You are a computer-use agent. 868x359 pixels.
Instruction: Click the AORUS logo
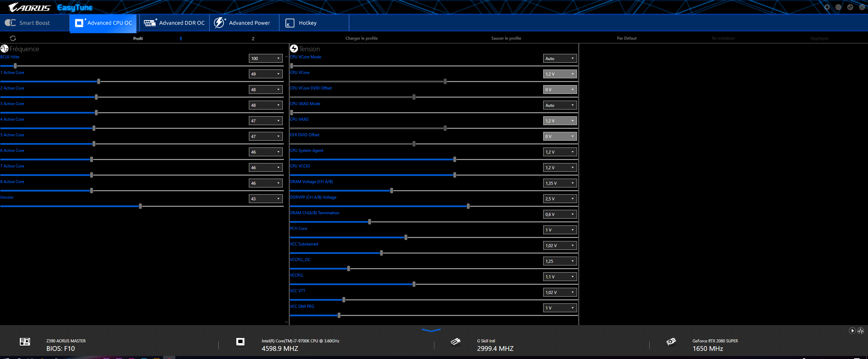(29, 7)
